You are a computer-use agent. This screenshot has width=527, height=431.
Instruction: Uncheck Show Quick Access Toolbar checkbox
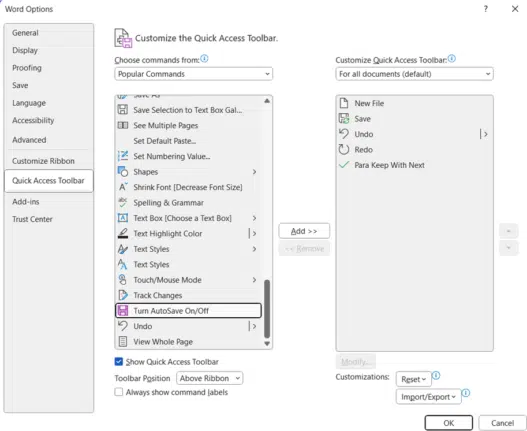click(x=119, y=361)
